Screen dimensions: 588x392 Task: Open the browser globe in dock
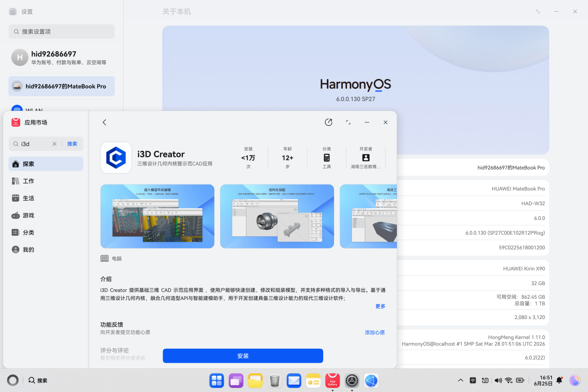(371, 381)
